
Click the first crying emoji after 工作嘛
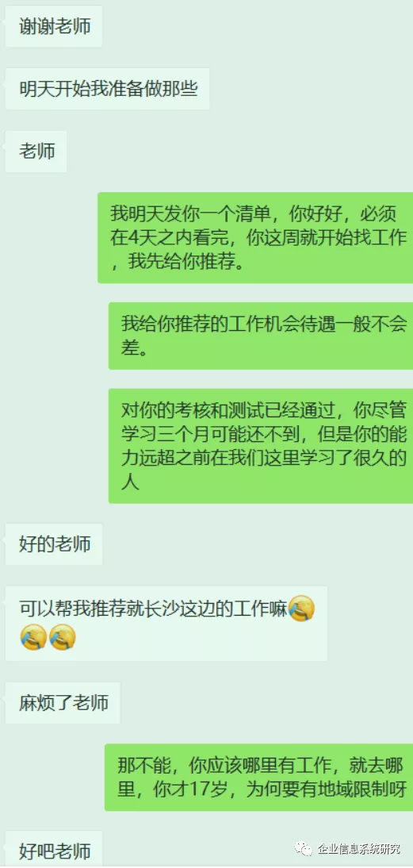[302, 608]
